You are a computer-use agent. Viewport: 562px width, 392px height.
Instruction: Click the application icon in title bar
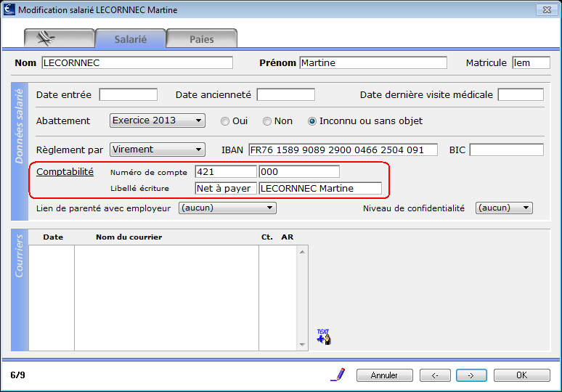pyautogui.click(x=9, y=9)
